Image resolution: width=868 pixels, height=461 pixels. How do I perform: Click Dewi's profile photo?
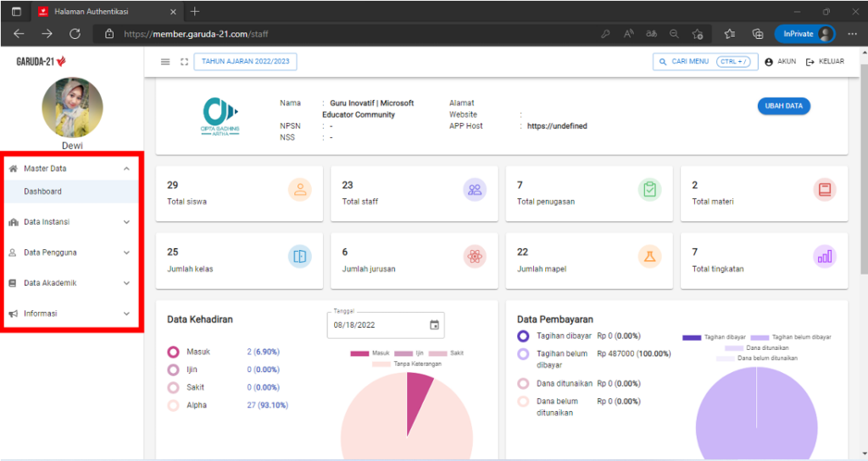pyautogui.click(x=72, y=108)
